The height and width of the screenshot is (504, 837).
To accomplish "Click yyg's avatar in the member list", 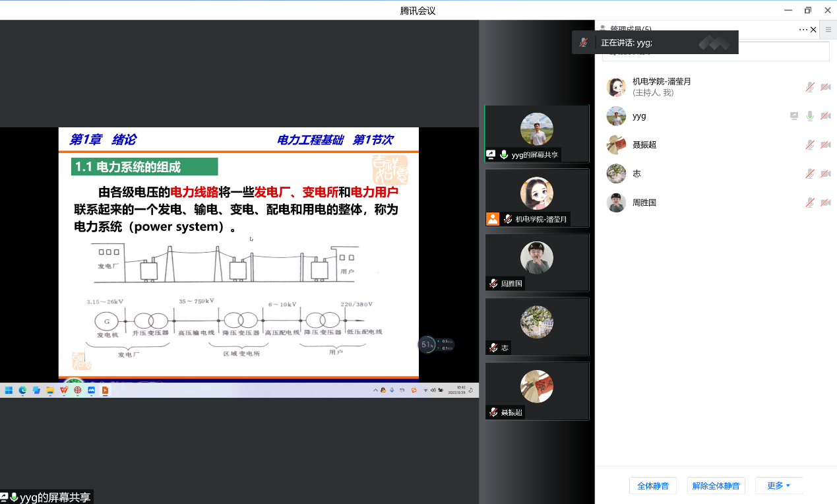I will click(x=616, y=116).
